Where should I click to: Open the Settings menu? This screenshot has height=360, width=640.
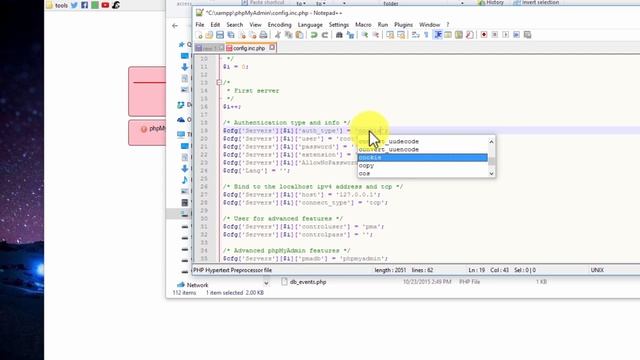point(339,25)
